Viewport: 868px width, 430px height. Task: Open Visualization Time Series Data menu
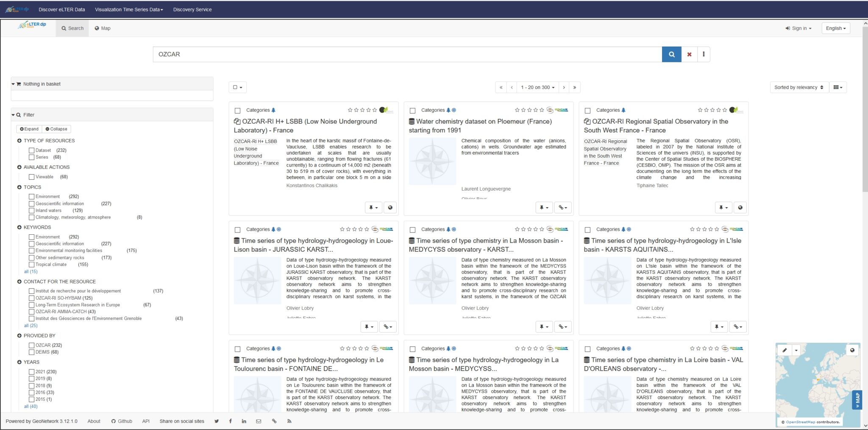coord(129,9)
